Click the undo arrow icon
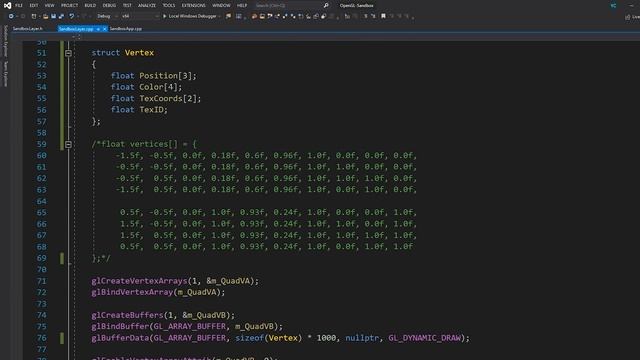640x360 pixels. click(x=71, y=16)
